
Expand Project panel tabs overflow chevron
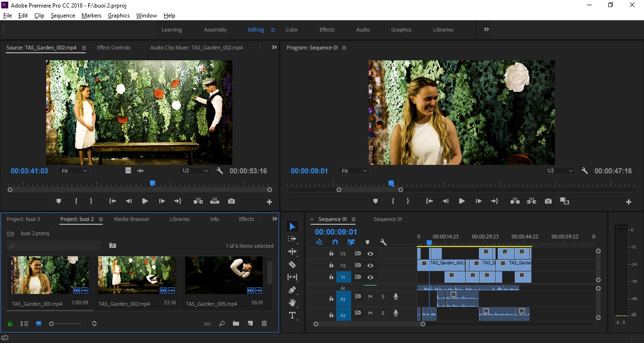[x=275, y=219]
